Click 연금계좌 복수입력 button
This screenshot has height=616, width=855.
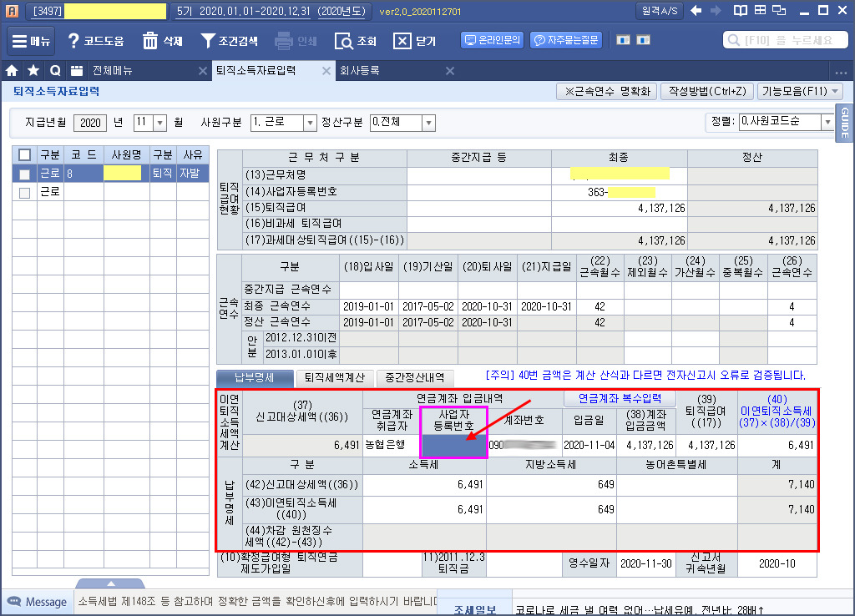(620, 398)
